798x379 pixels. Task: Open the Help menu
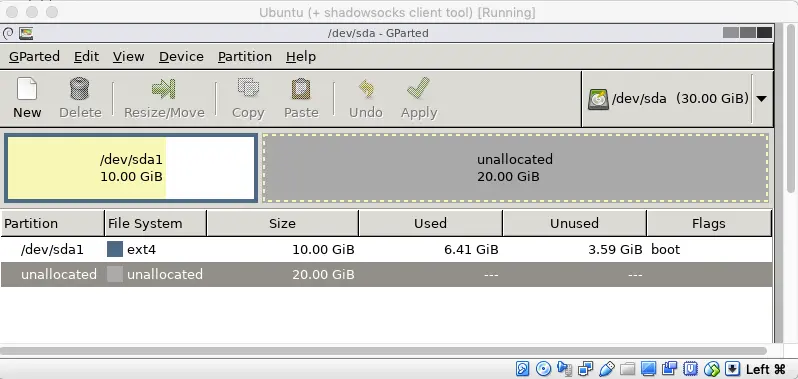301,56
